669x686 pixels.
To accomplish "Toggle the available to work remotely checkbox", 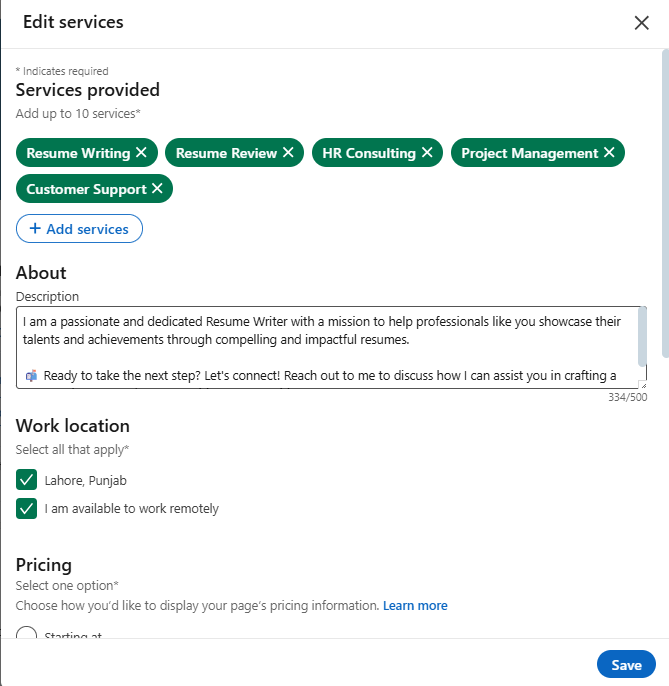I will 26,508.
